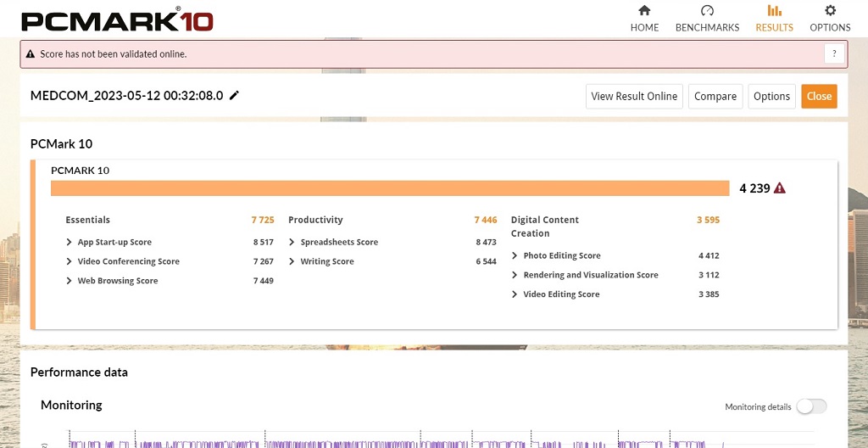
Task: Click the red warning icon beside 4 239
Action: point(780,188)
